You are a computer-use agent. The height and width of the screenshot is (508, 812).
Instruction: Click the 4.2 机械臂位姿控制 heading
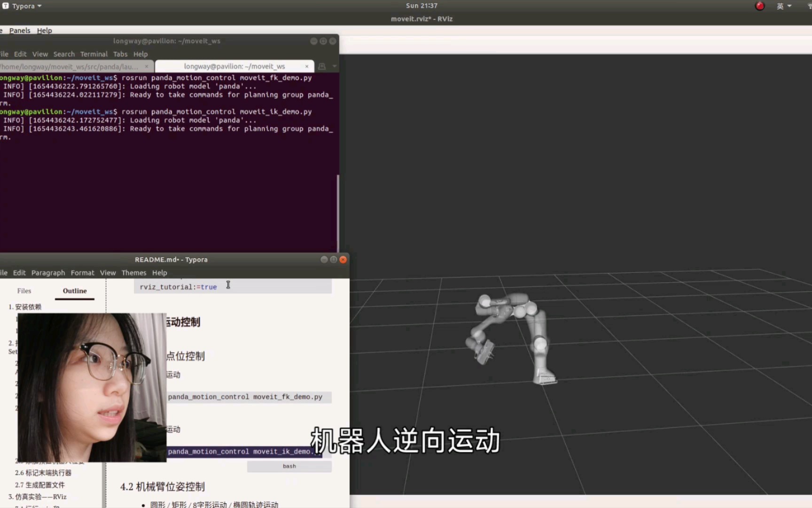point(163,487)
